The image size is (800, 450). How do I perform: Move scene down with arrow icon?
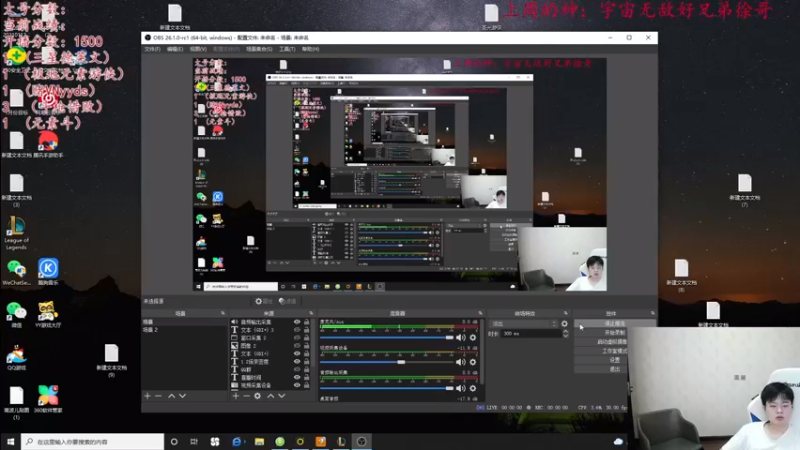pos(182,396)
